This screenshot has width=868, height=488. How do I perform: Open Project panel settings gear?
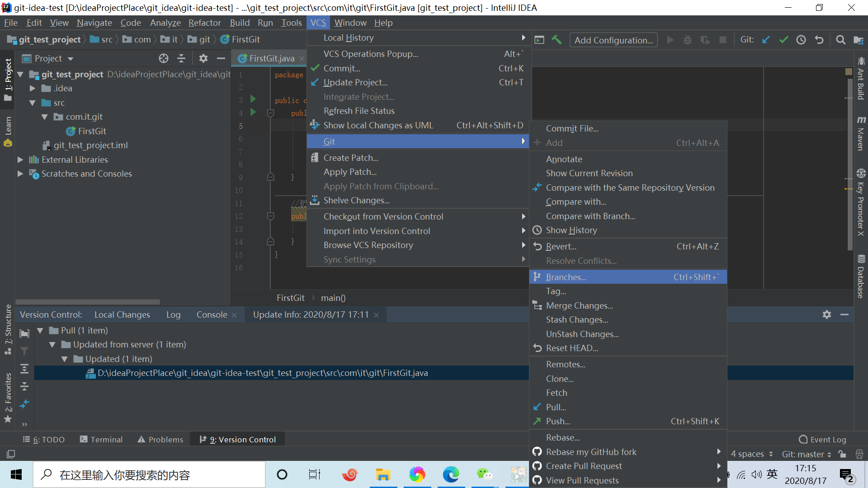tap(203, 58)
